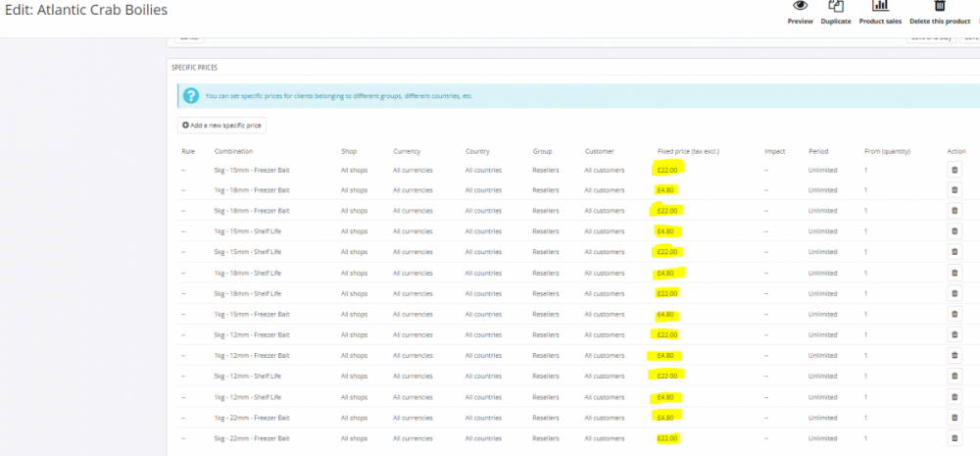Click the Duplicate product icon
The image size is (980, 456).
pyautogui.click(x=835, y=9)
